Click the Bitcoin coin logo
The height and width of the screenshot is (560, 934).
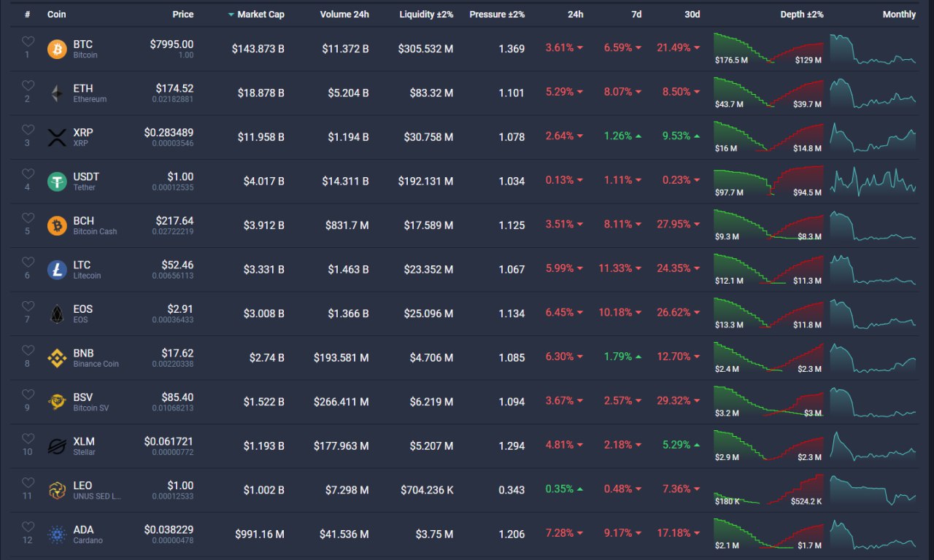57,50
